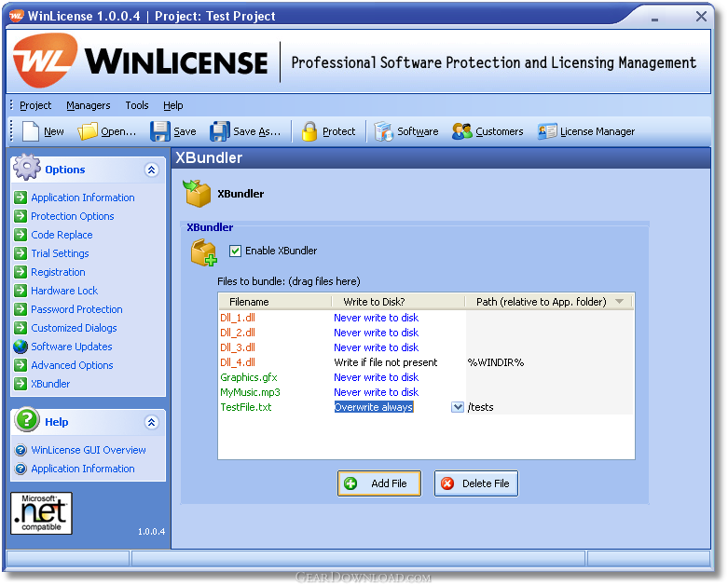Click arrow icon beside Password Protection
Viewport: 728px width, 585px height.
click(x=21, y=309)
